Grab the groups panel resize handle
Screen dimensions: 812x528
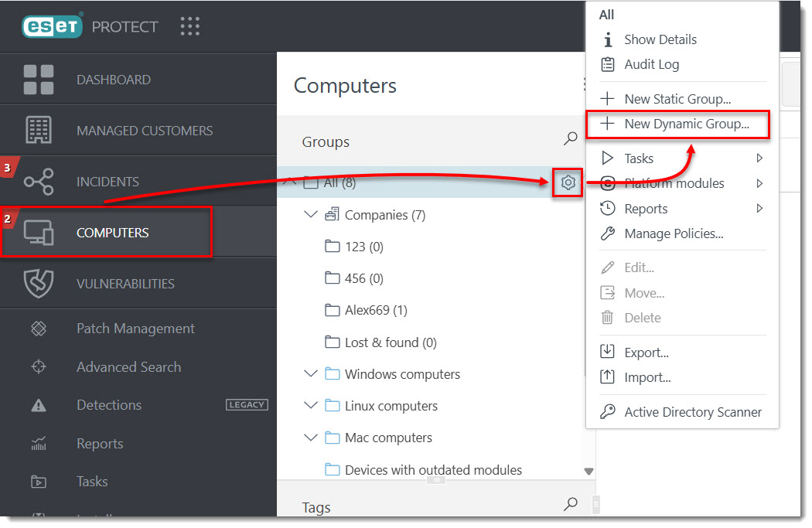pos(436,480)
